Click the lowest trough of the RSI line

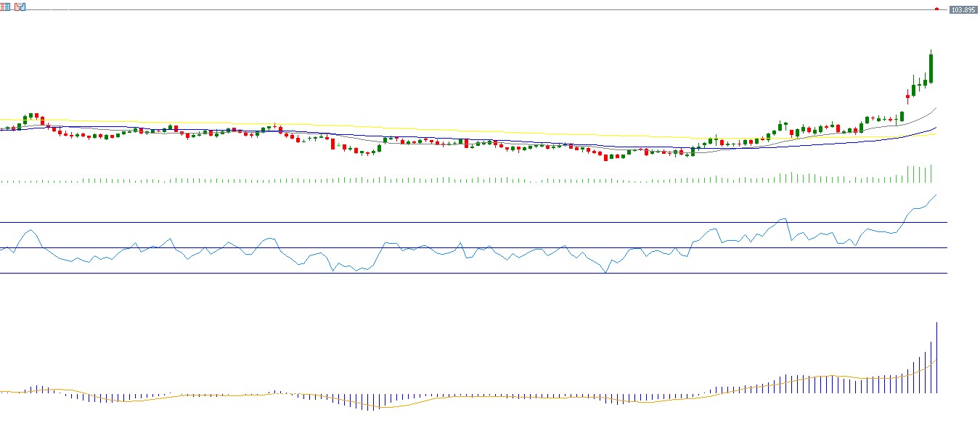tap(605, 272)
